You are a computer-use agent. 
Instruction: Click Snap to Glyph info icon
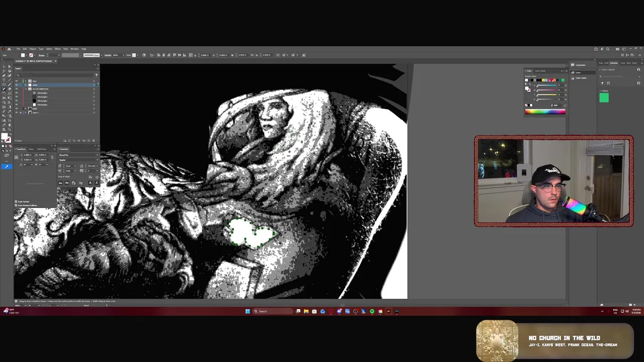pyautogui.click(x=97, y=177)
